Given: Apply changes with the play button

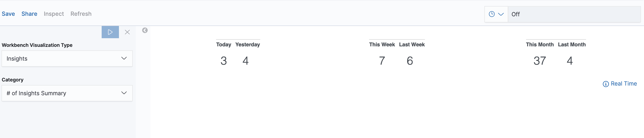Looking at the screenshot, I should pyautogui.click(x=110, y=32).
